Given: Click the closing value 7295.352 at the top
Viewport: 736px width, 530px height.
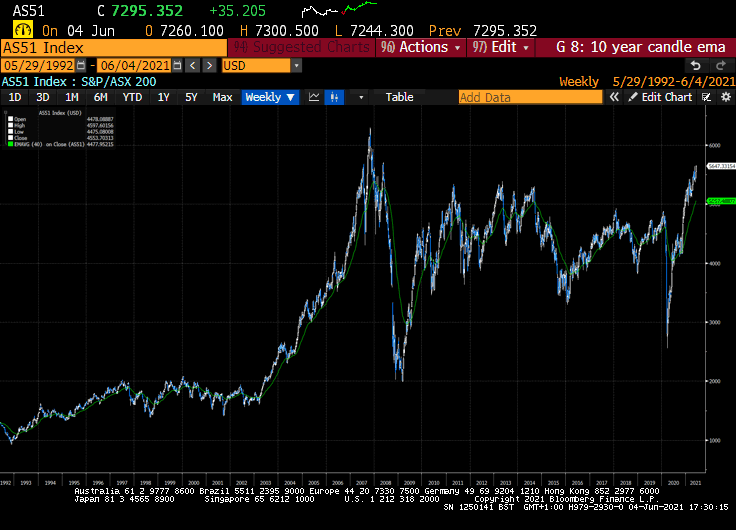Looking at the screenshot, I should (x=147, y=10).
